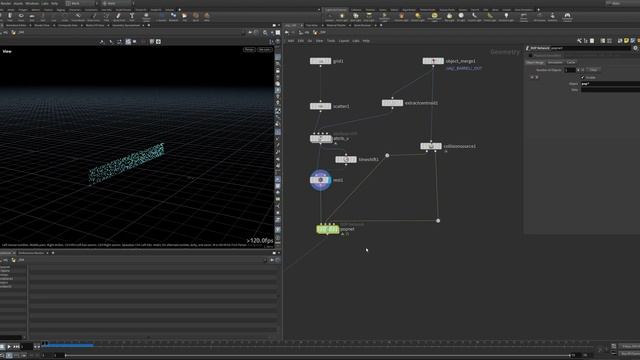Image resolution: width=640 pixels, height=360 pixels.
Task: Select the Tube shelf tool
Action: tap(10, 17)
